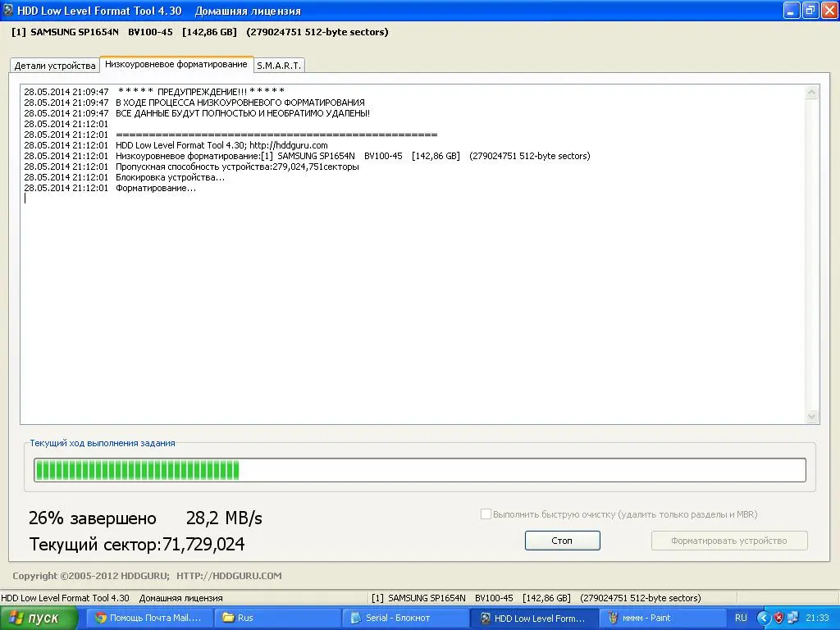The width and height of the screenshot is (840, 630).
Task: Click the network connection tray icon
Action: tap(793, 618)
